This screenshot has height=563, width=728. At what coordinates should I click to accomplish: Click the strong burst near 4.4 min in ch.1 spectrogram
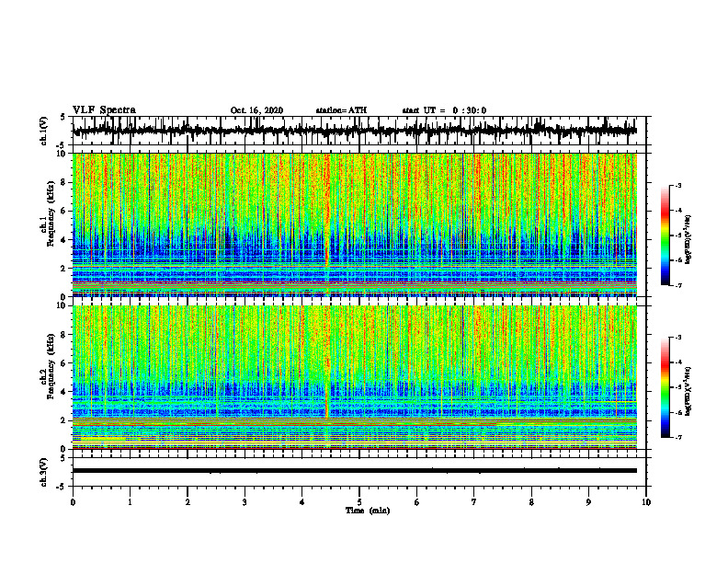point(327,209)
